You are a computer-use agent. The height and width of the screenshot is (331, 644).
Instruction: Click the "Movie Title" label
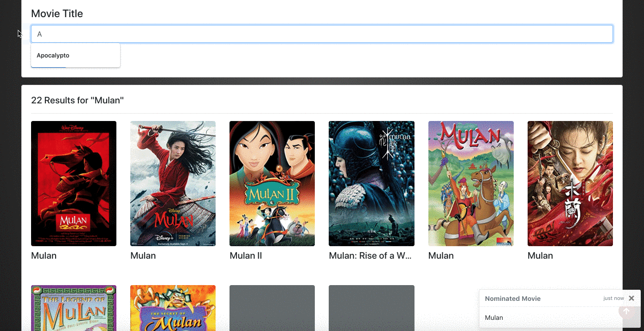coord(57,14)
